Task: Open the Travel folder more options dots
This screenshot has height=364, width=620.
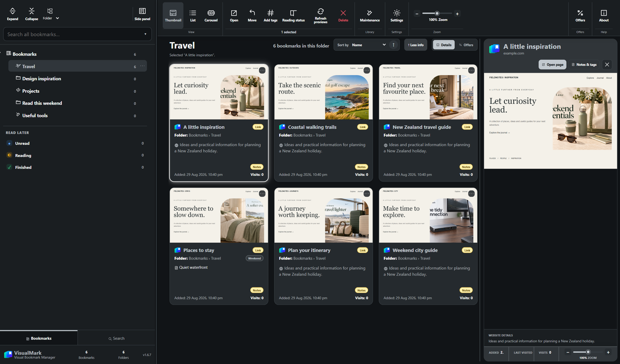Action: coord(142,66)
